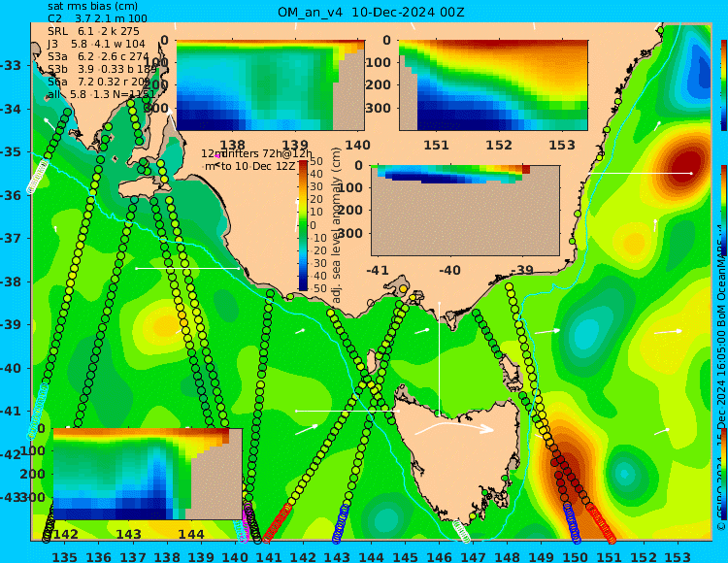This screenshot has height=563, width=728.
Task: Click the -36 latitude label on the main axis
Action: [x=11, y=195]
